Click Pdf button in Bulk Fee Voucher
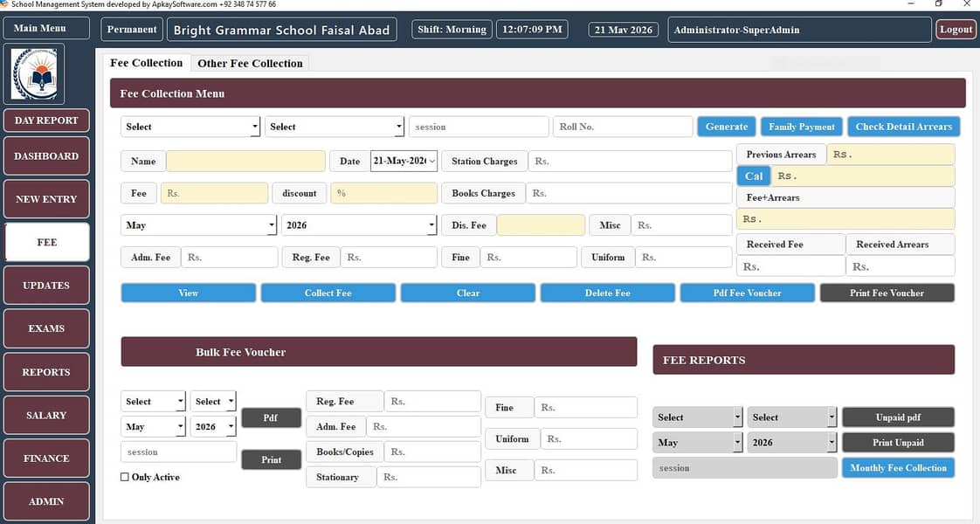 click(x=272, y=417)
